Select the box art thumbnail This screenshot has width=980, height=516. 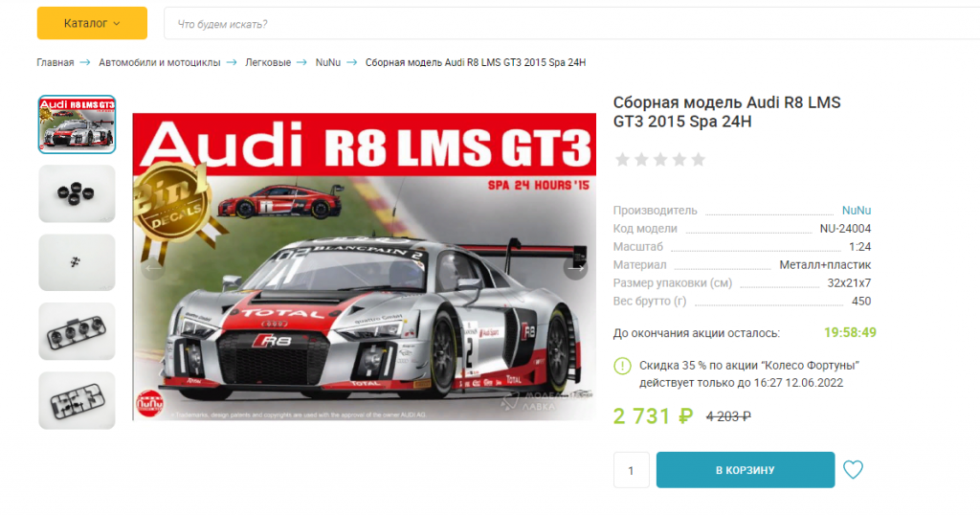pos(77,124)
